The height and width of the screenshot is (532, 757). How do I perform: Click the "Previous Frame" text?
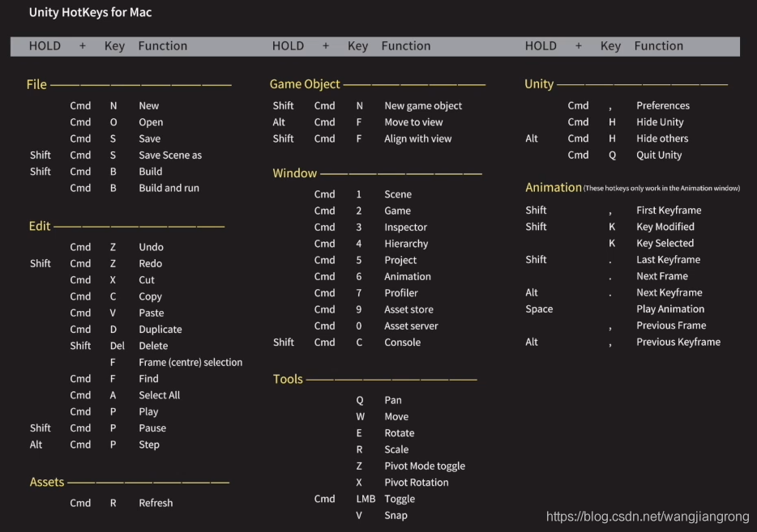pos(671,326)
